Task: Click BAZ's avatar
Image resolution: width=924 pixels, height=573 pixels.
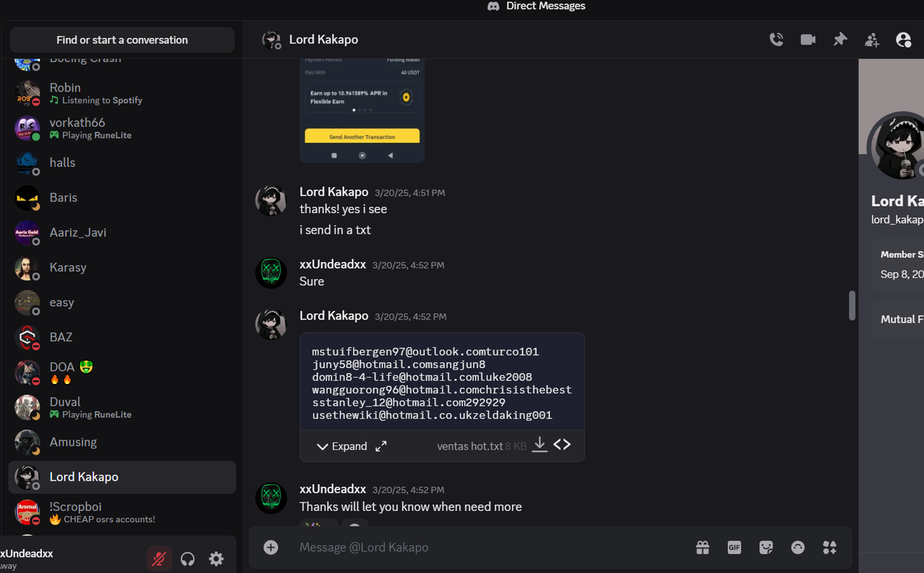Action: click(27, 337)
